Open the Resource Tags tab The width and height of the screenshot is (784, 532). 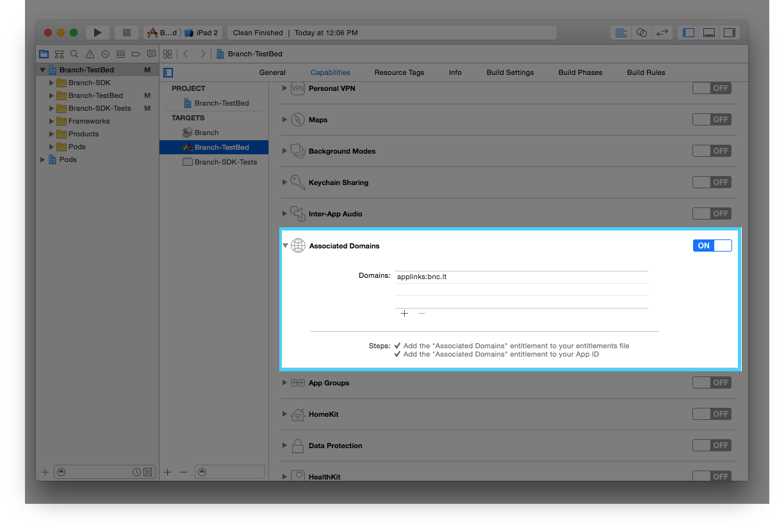point(399,72)
